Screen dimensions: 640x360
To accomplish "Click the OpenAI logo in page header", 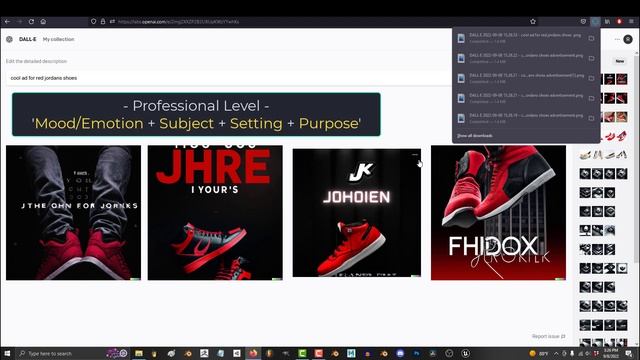I will (x=9, y=39).
